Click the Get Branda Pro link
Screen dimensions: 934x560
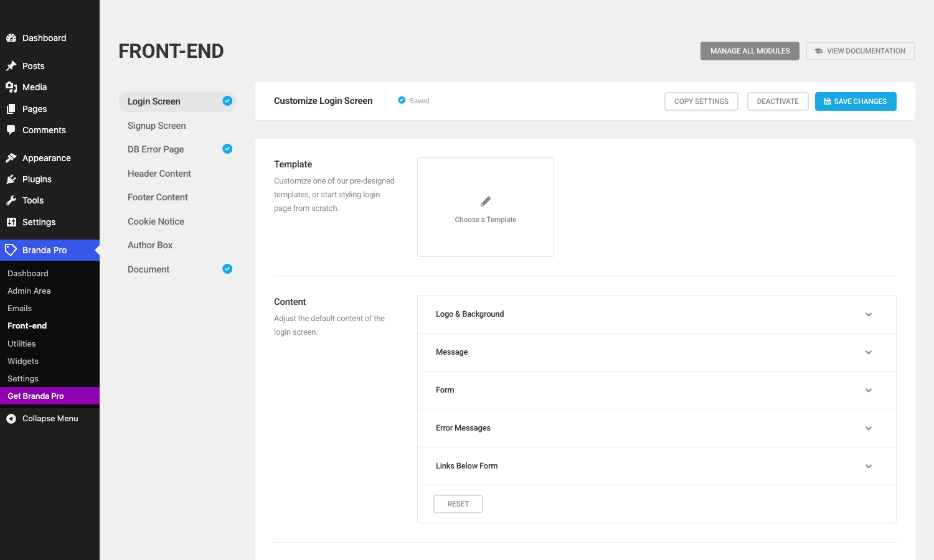[50, 396]
